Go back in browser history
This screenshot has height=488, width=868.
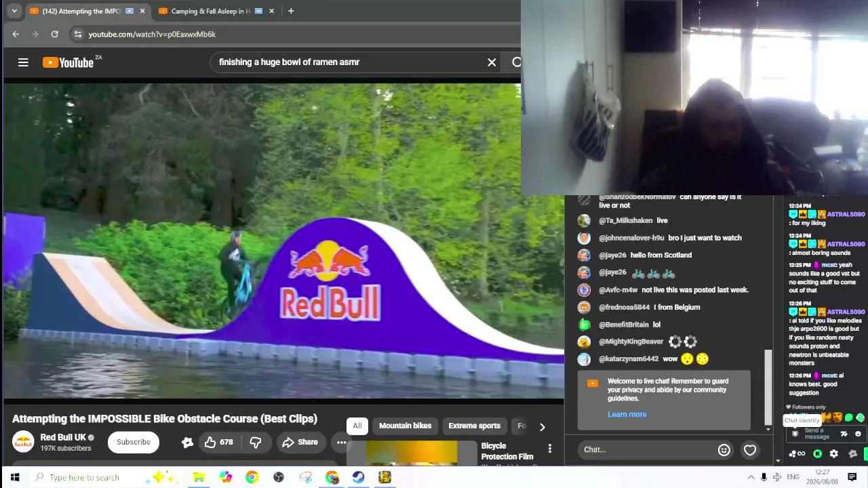point(16,34)
